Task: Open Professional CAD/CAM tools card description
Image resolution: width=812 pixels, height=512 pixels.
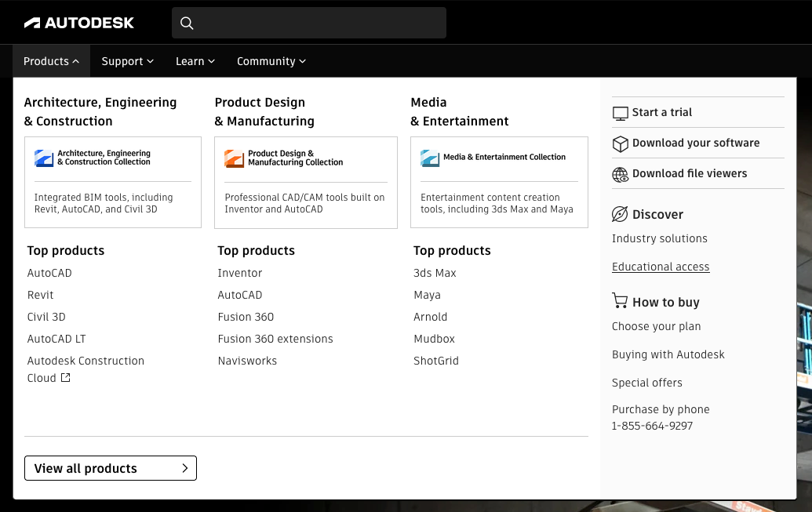Action: pos(304,203)
